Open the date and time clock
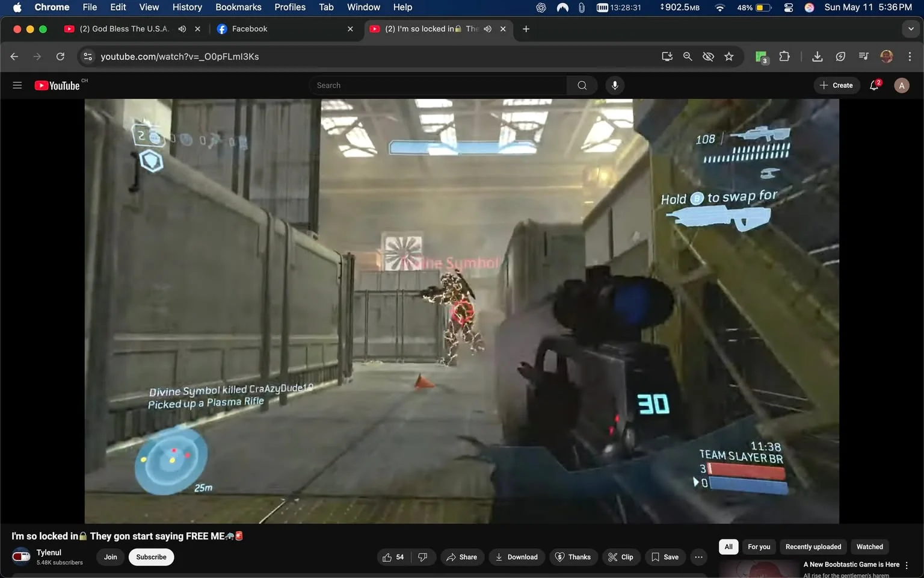Screen dimensions: 924x578 point(868,7)
